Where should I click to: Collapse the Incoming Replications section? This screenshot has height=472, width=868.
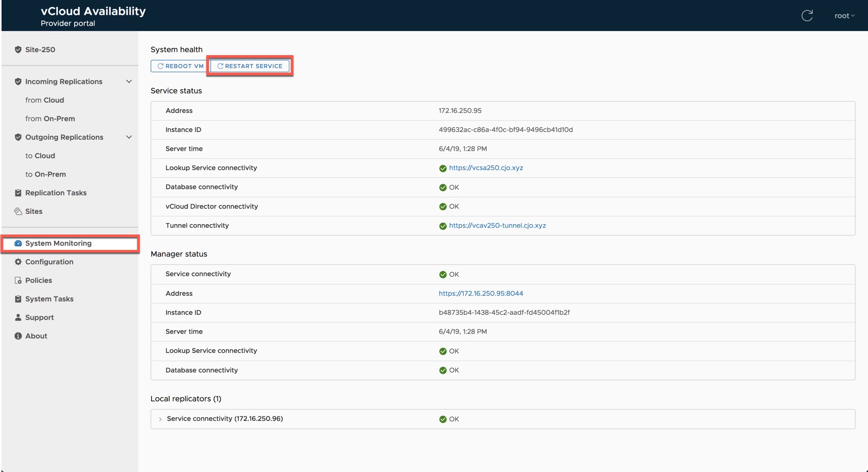point(129,81)
